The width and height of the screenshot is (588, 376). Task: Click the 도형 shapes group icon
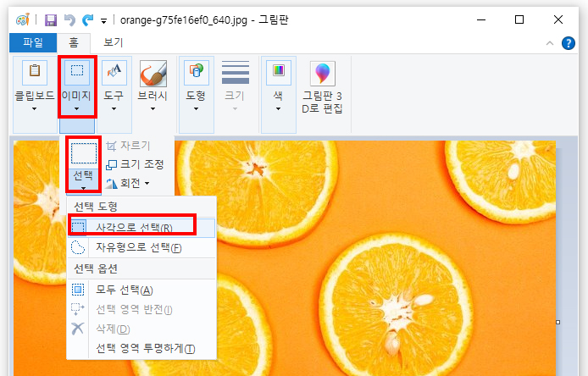click(x=196, y=72)
